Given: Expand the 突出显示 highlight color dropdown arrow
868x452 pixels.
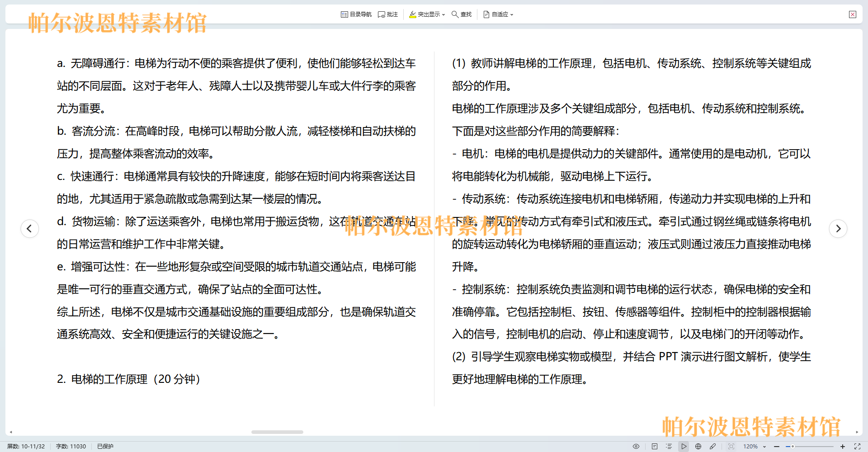Looking at the screenshot, I should tap(443, 15).
